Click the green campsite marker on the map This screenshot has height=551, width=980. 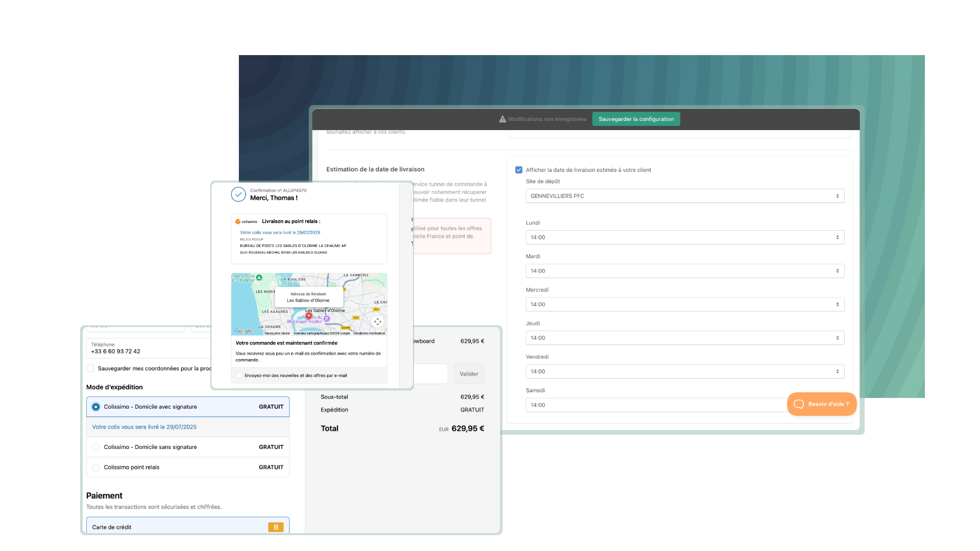259,278
